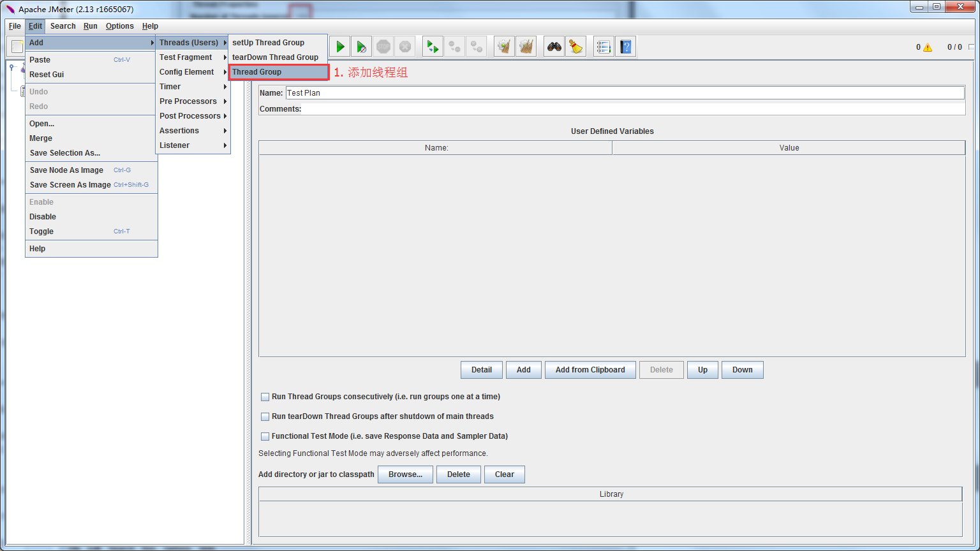Click Remote start all icon
The image size is (980, 551).
pos(433,47)
